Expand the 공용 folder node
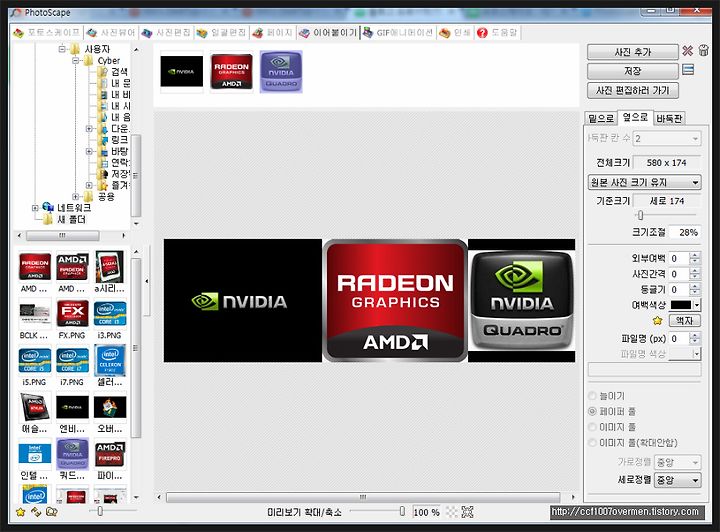This screenshot has height=532, width=720. pyautogui.click(x=75, y=196)
